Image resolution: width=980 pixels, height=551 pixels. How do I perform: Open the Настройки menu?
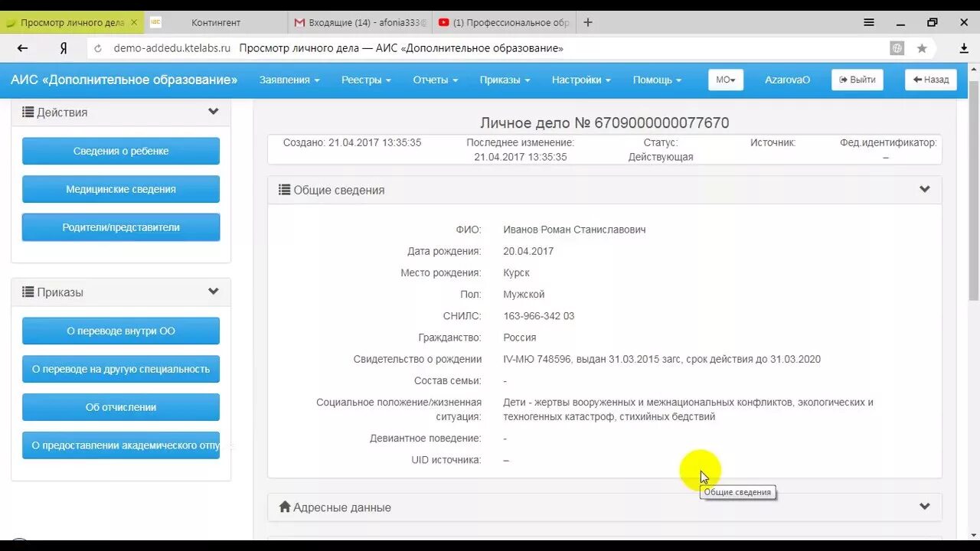click(581, 80)
